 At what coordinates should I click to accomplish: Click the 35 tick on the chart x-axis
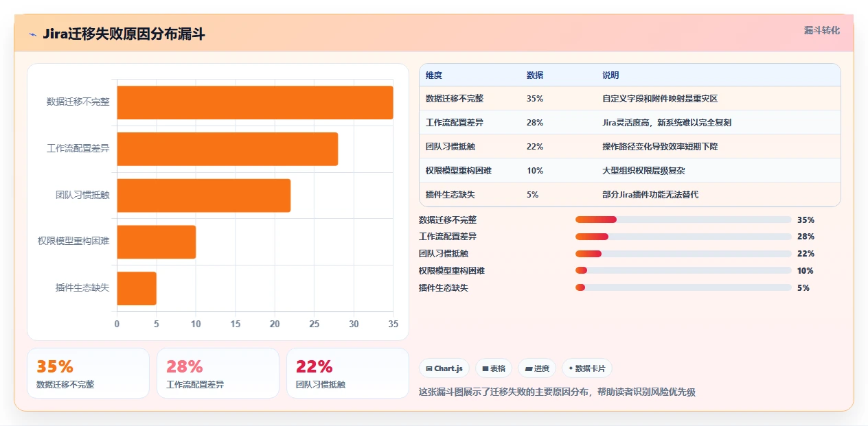393,324
